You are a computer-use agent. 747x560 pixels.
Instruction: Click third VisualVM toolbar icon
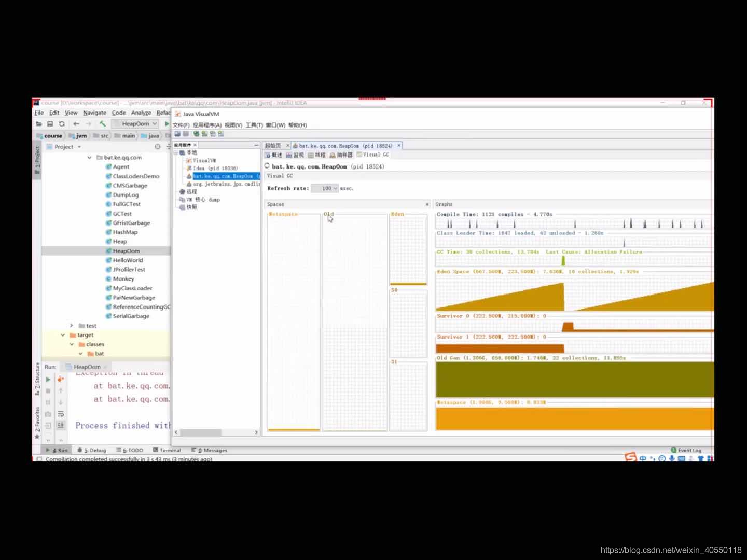pyautogui.click(x=196, y=134)
